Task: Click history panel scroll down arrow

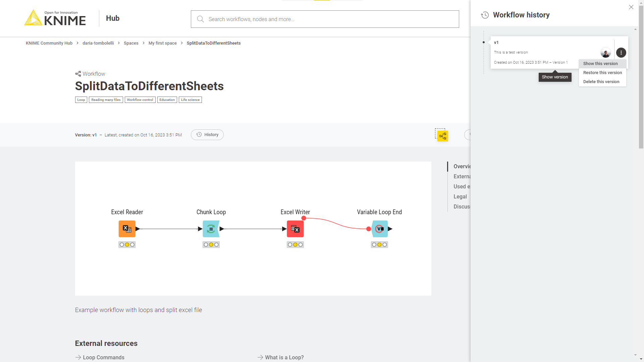Action: pyautogui.click(x=635, y=355)
